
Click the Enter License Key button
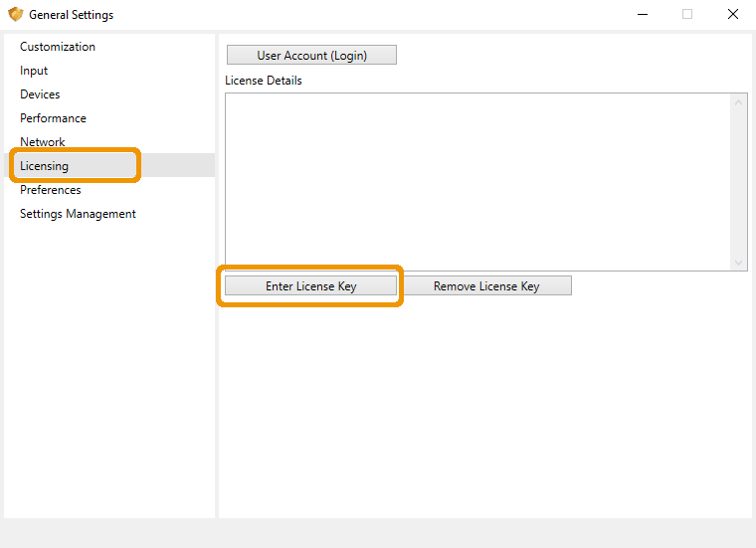[310, 285]
